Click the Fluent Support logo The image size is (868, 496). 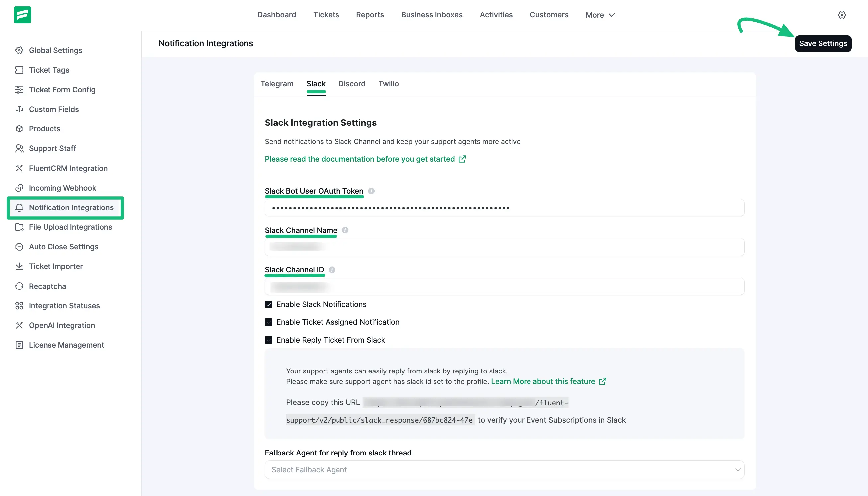(22, 15)
